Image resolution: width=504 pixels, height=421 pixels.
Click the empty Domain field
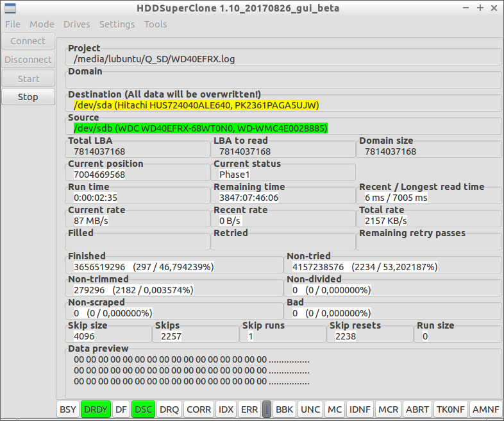point(283,82)
